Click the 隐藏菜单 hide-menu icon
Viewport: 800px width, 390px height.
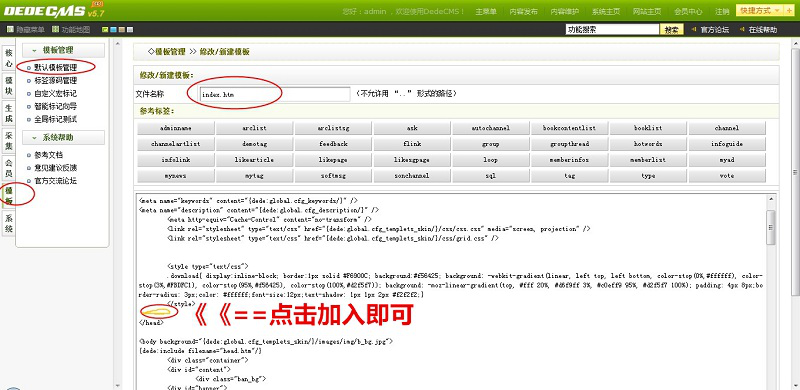point(10,30)
